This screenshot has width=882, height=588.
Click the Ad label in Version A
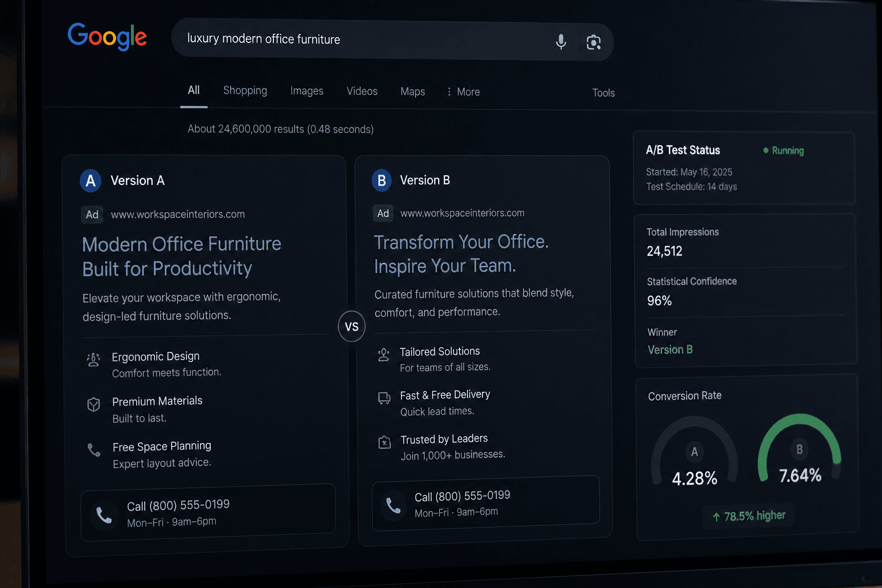click(x=92, y=215)
